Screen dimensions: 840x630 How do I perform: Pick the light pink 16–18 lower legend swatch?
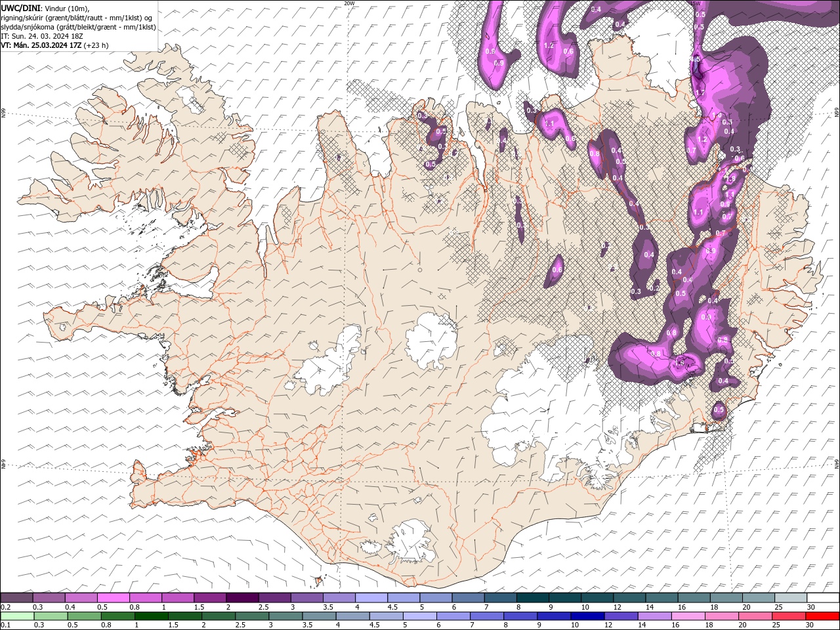(x=688, y=616)
